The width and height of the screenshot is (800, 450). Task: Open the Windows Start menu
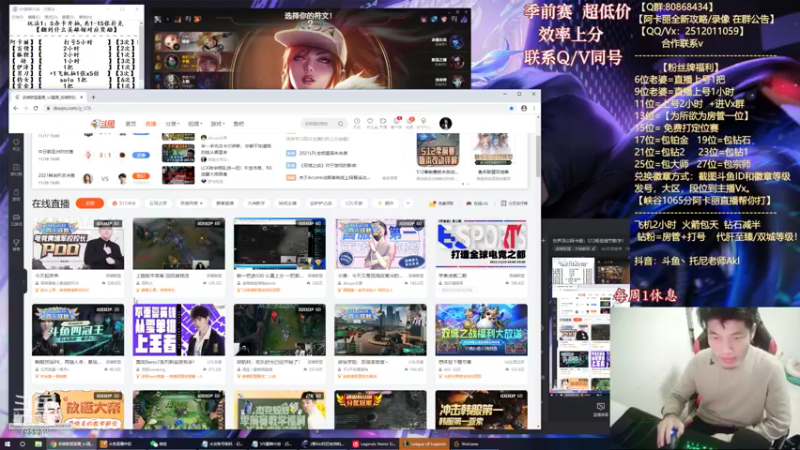coord(7,444)
